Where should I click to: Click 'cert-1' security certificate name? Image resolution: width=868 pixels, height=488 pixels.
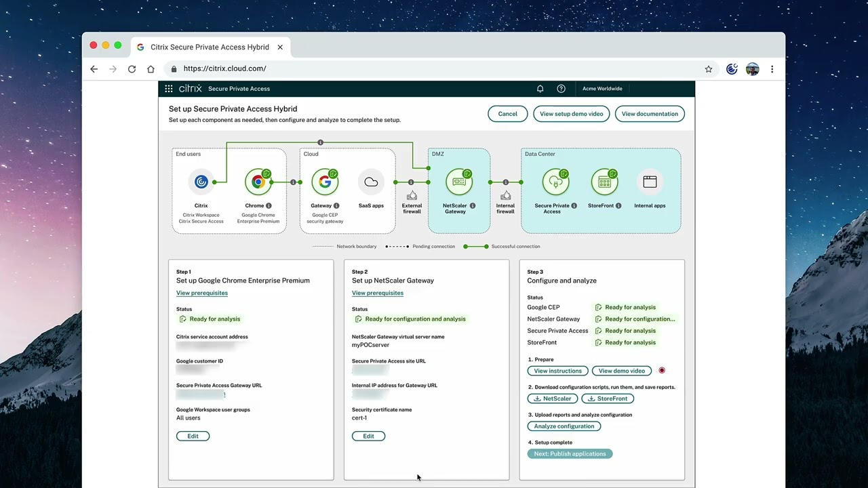click(x=359, y=418)
